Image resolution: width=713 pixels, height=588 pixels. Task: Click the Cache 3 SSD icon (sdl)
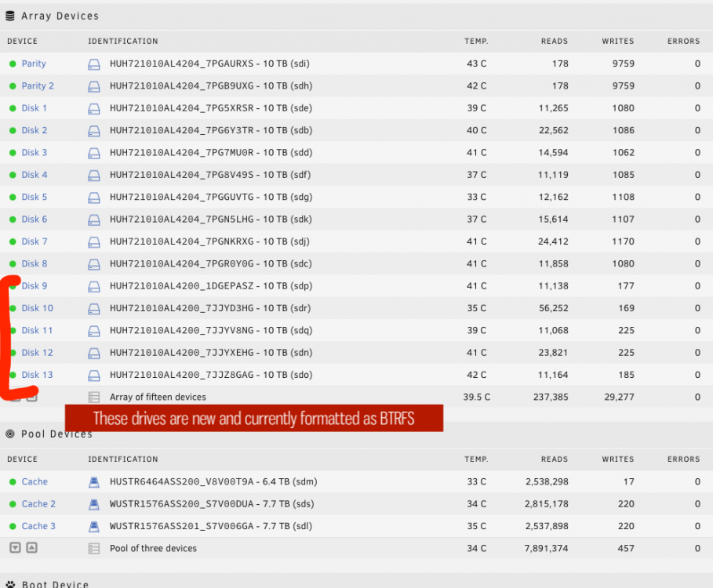click(93, 527)
